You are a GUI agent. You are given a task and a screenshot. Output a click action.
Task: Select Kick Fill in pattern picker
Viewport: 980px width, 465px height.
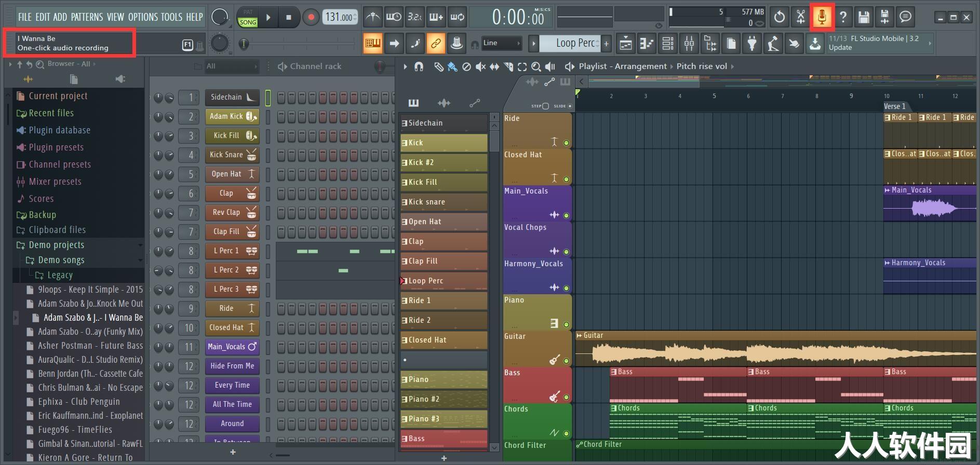444,182
